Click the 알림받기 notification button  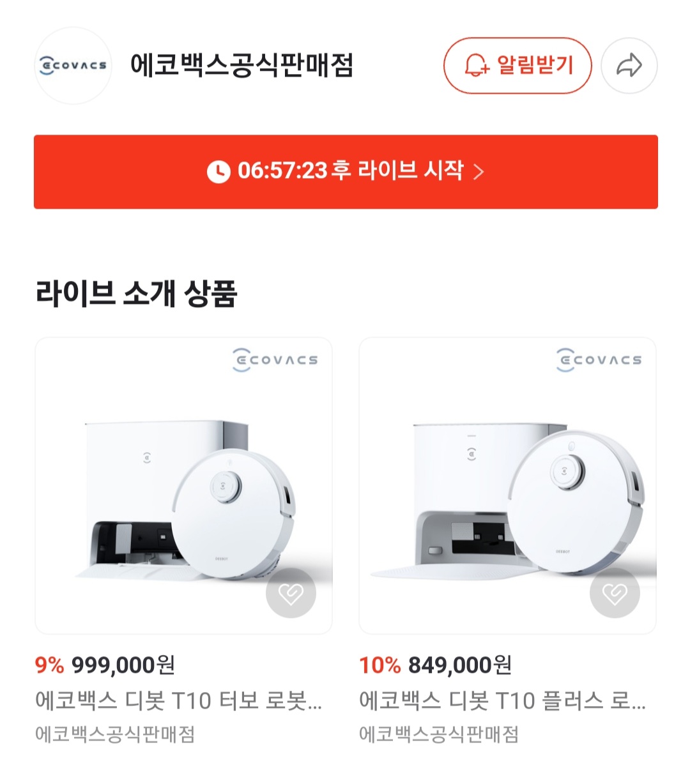click(517, 65)
